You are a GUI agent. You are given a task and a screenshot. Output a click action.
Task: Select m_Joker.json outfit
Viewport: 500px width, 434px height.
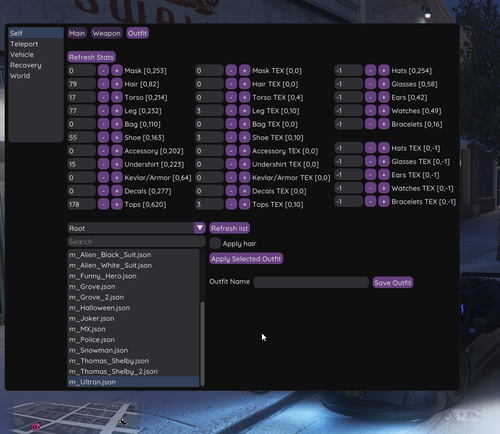[133, 318]
